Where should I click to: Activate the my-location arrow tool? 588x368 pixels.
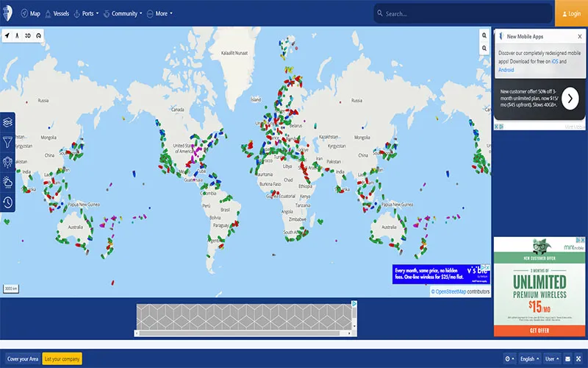pyautogui.click(x=7, y=35)
